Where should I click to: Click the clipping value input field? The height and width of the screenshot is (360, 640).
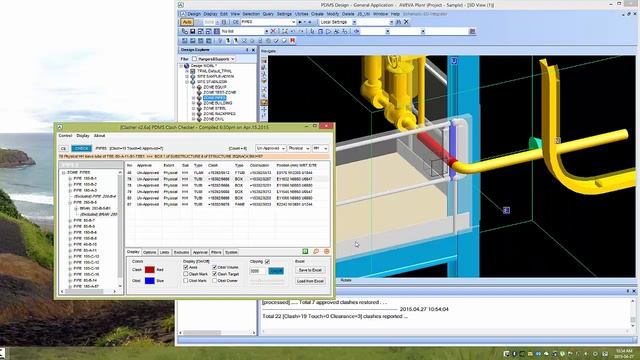[x=258, y=271]
